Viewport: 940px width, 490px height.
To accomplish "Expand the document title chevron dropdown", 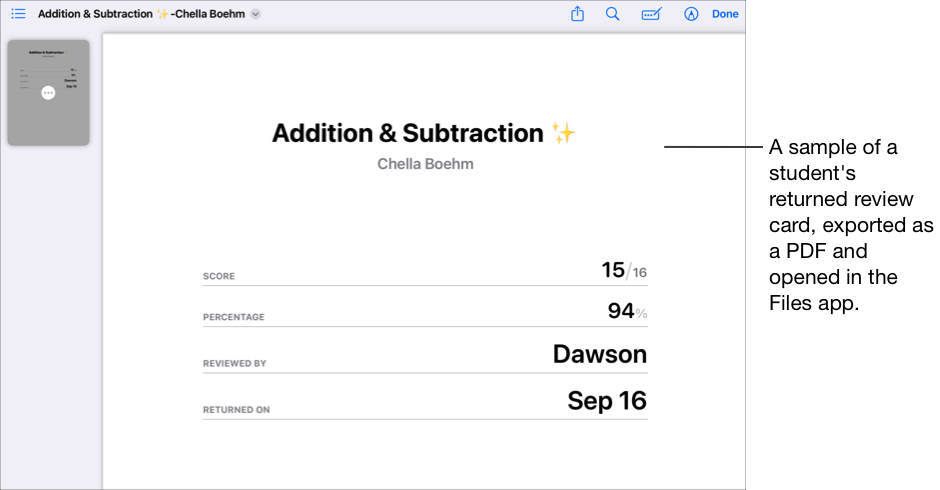I will (256, 14).
